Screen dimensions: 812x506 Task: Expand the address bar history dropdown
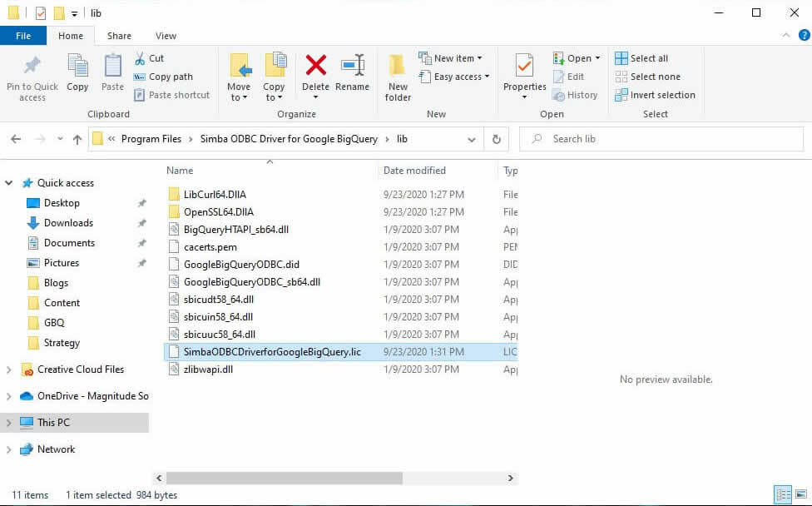tap(471, 139)
